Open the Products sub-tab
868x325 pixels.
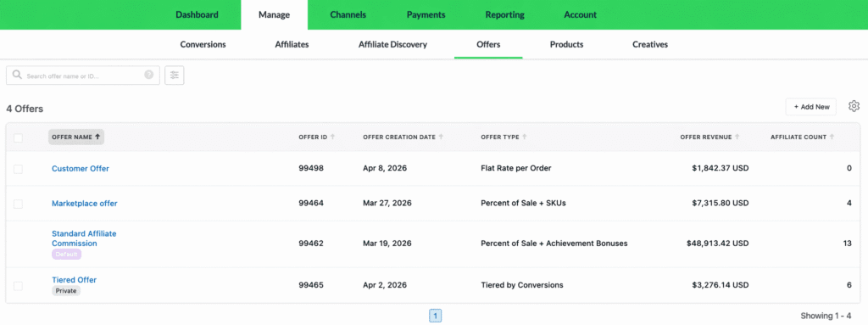pyautogui.click(x=566, y=44)
